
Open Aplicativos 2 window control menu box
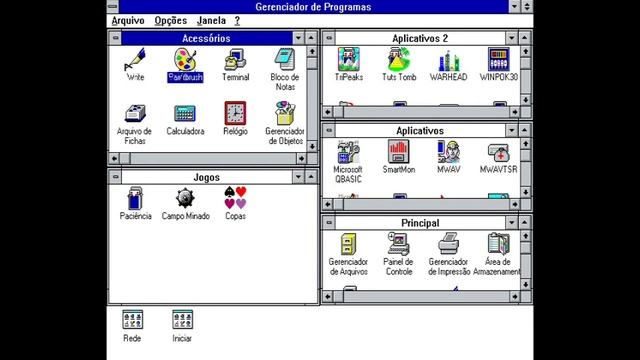[x=329, y=38]
